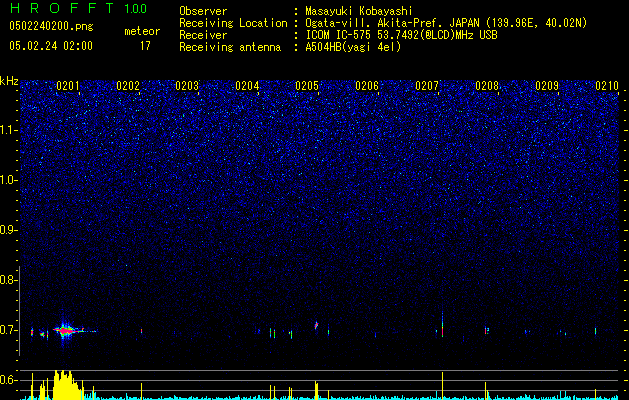Click the "meteor" count label

[x=142, y=31]
